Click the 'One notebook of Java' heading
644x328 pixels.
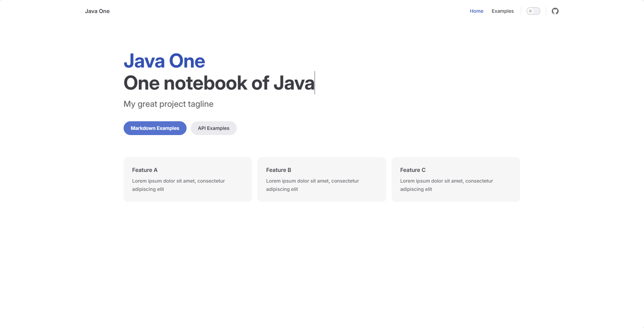coord(219,83)
